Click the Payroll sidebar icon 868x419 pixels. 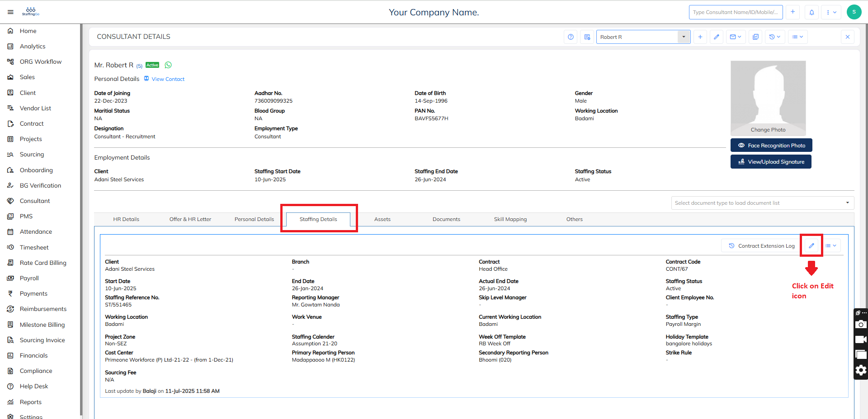pos(10,278)
